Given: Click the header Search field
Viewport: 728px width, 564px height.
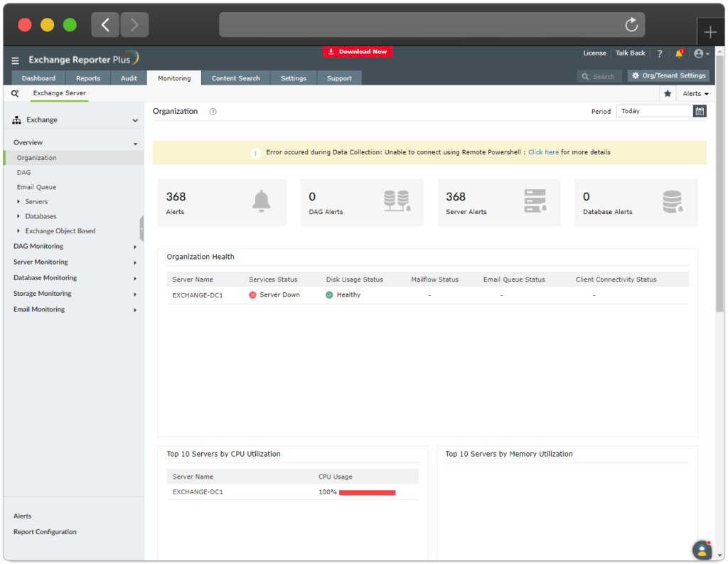Looking at the screenshot, I should (x=599, y=76).
